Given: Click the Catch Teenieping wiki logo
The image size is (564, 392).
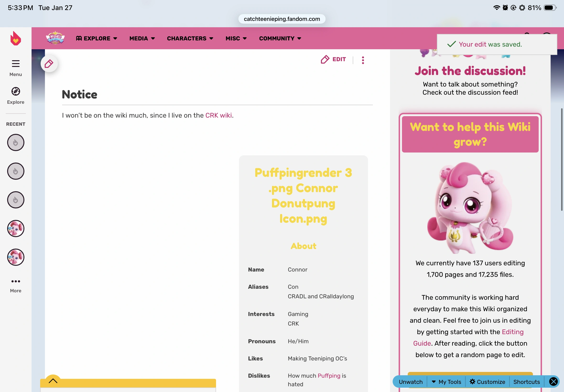Looking at the screenshot, I should [55, 38].
